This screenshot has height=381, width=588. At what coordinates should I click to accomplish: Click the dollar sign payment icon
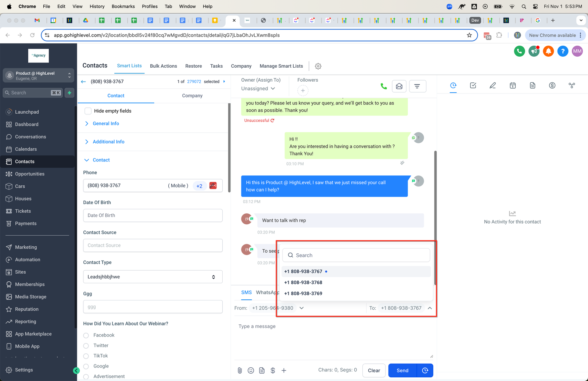(273, 370)
